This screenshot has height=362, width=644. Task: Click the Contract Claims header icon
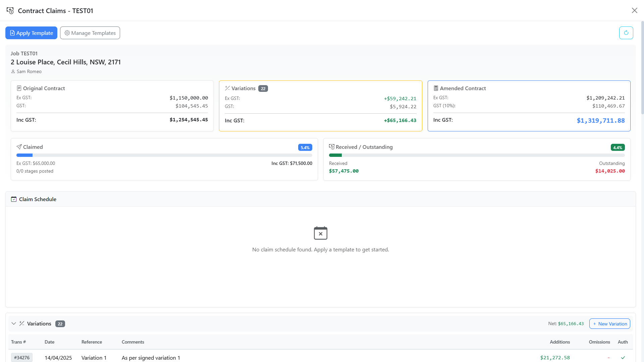click(x=10, y=10)
